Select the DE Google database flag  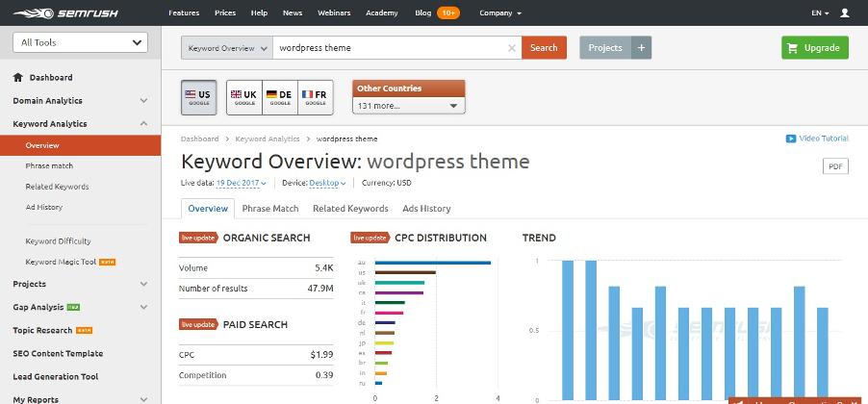[280, 97]
